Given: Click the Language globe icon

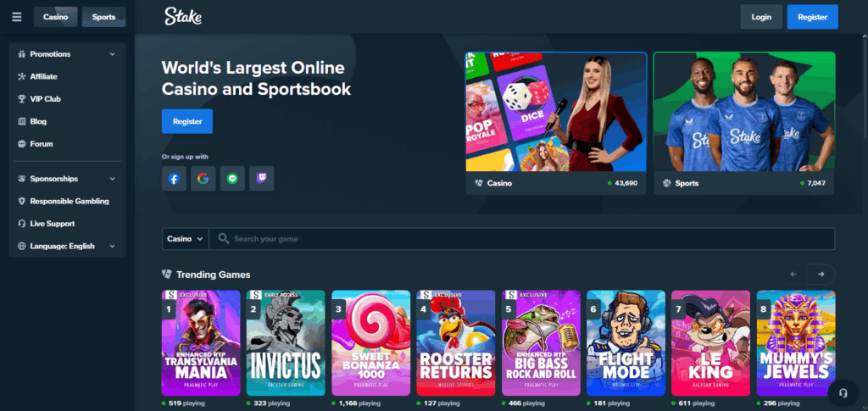Looking at the screenshot, I should (22, 246).
